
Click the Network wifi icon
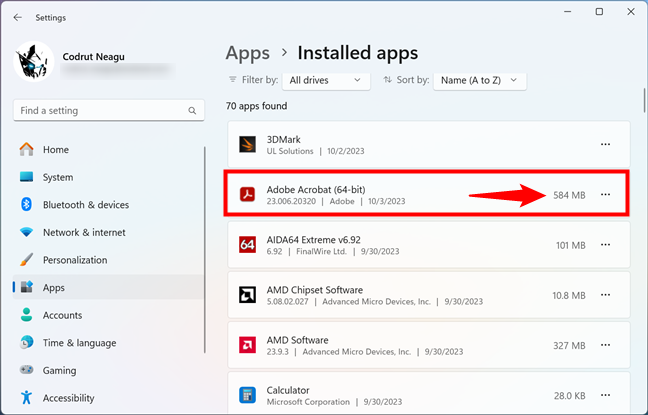26,232
